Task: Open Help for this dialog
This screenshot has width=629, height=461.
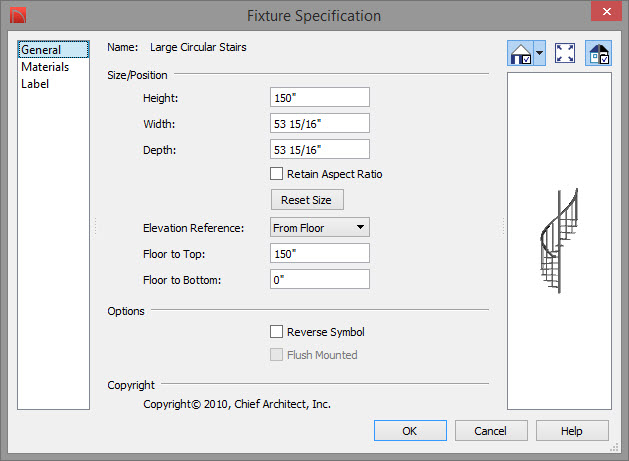Action: click(572, 431)
